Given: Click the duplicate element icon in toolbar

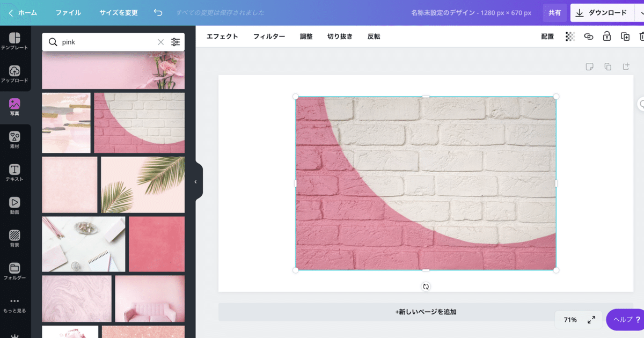Looking at the screenshot, I should click(x=625, y=36).
